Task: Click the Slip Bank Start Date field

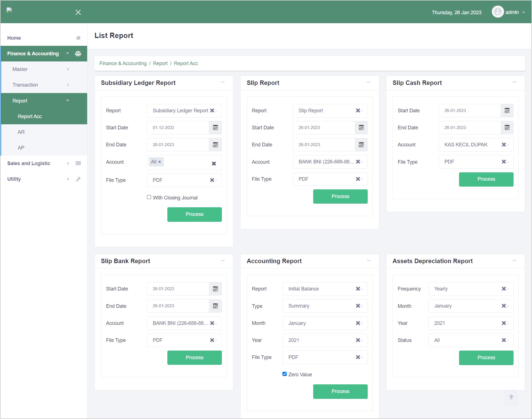Action: [x=178, y=289]
